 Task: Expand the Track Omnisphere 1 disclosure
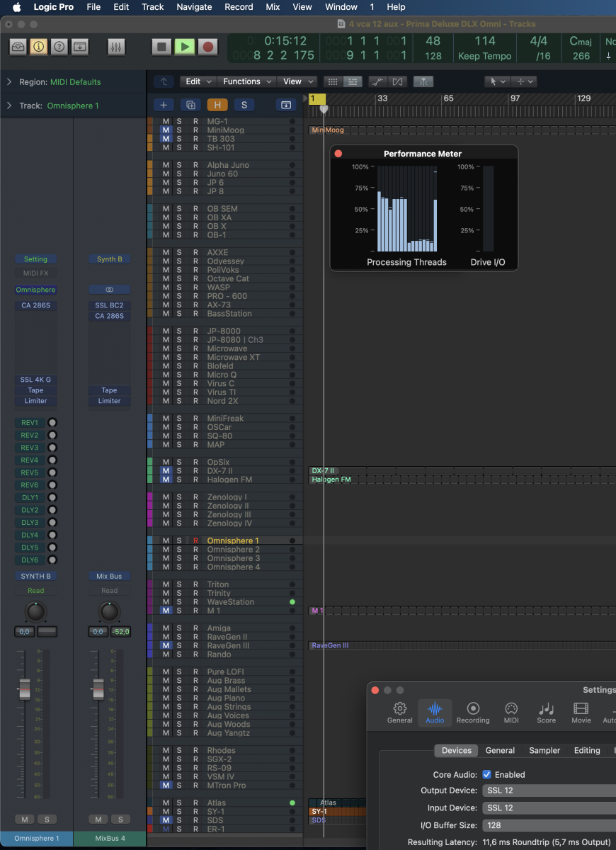tap(9, 106)
